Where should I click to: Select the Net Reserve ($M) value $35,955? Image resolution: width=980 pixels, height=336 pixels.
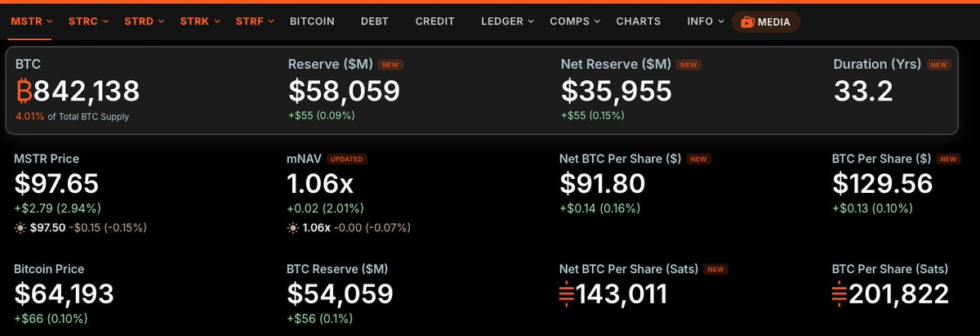(x=617, y=91)
